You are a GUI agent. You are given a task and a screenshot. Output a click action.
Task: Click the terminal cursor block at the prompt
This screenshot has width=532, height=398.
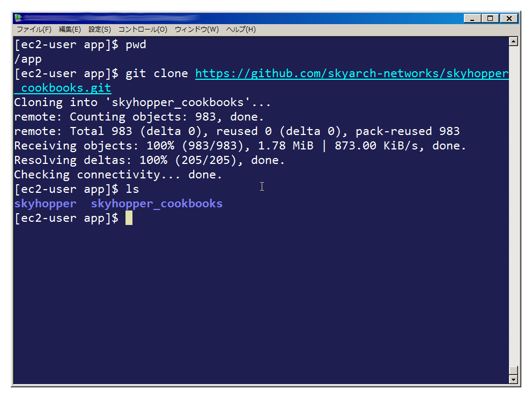pyautogui.click(x=129, y=218)
